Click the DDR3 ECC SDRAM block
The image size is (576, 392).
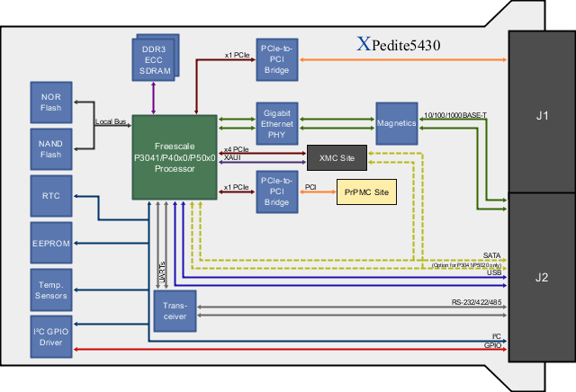click(x=156, y=58)
